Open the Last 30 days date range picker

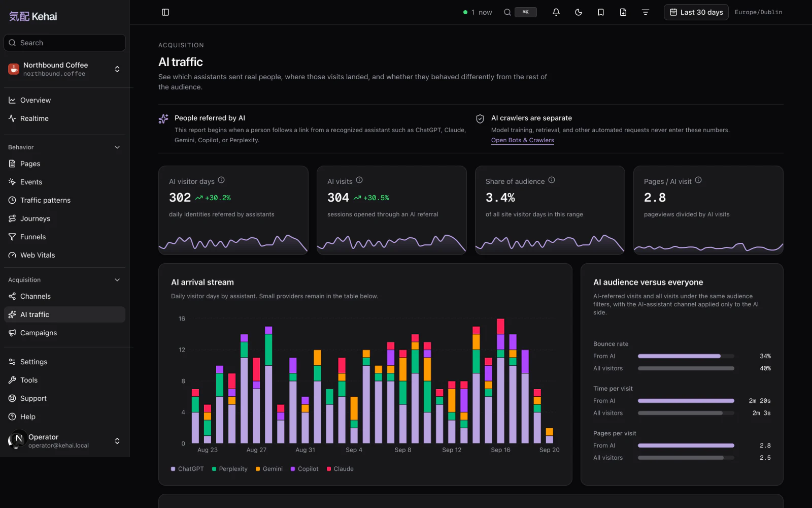[x=696, y=12]
